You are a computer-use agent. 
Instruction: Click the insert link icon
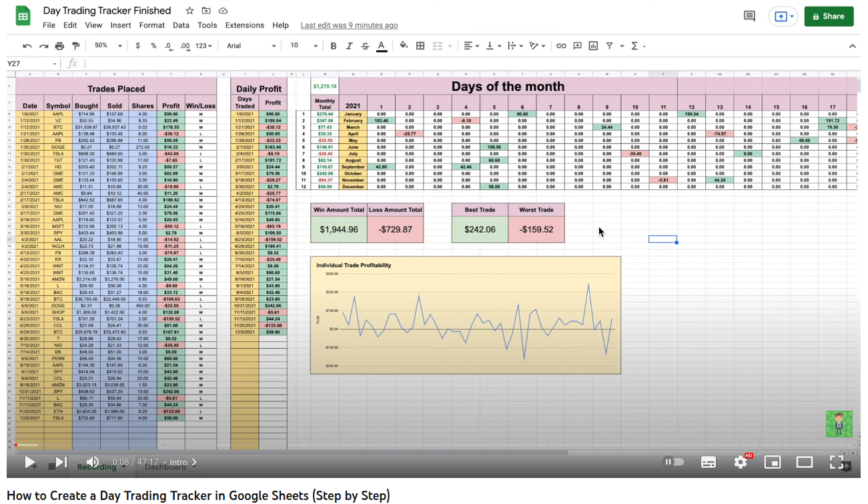561,46
